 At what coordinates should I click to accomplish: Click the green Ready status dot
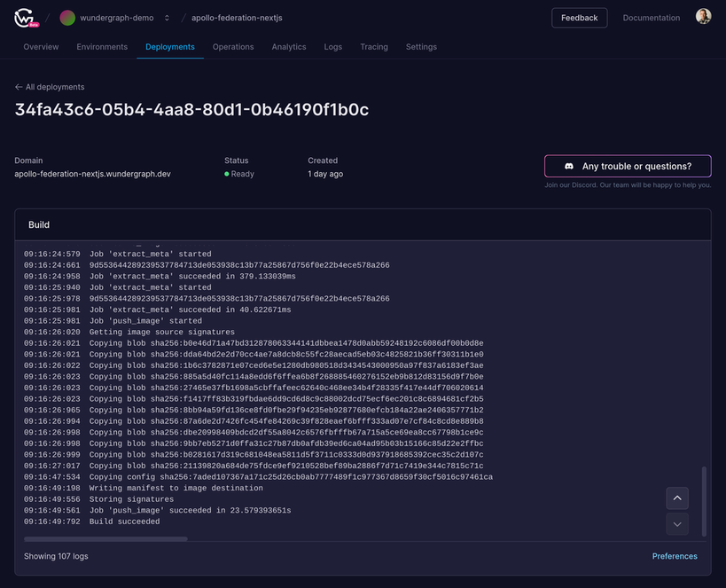227,174
